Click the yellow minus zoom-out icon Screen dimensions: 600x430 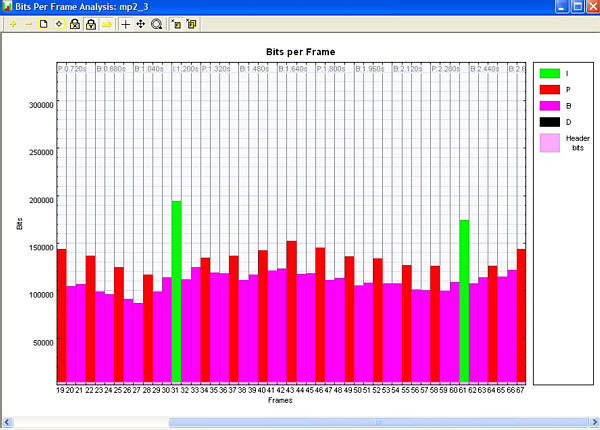27,22
